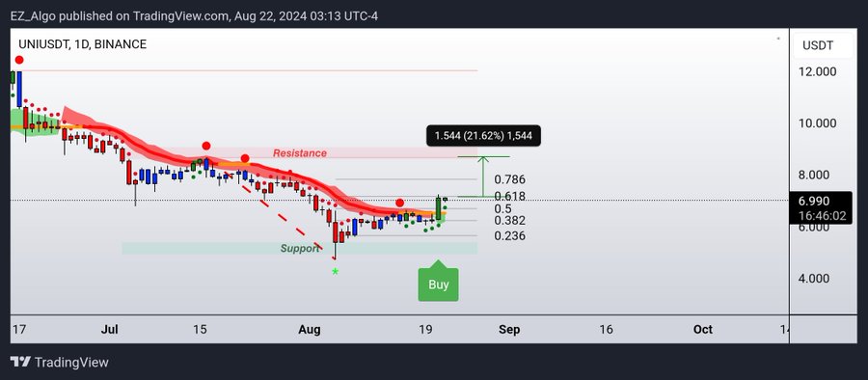Click the UNIUSDT, 1D, BINANCE symbol title
The image size is (868, 380).
click(x=83, y=44)
